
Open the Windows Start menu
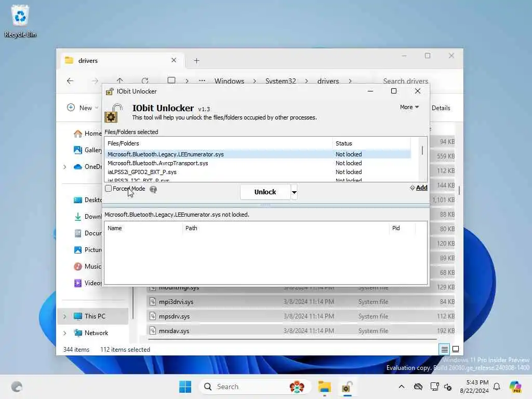185,387
